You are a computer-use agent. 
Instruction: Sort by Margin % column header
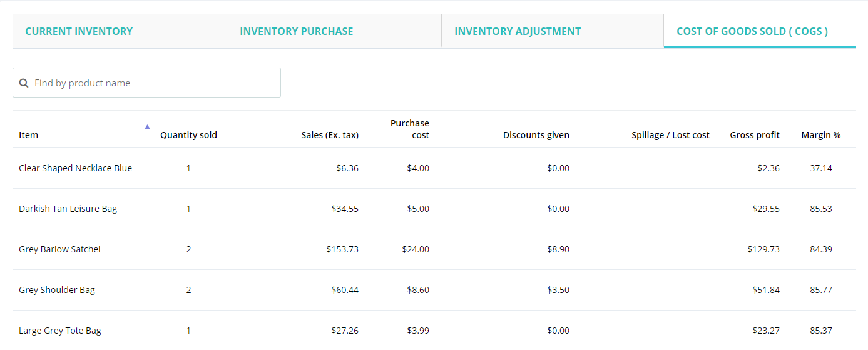pos(820,135)
